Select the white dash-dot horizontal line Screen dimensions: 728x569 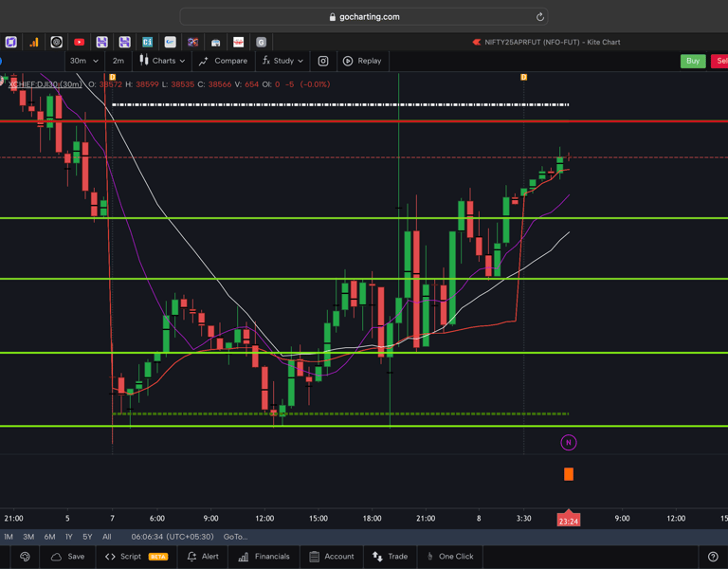pyautogui.click(x=340, y=104)
